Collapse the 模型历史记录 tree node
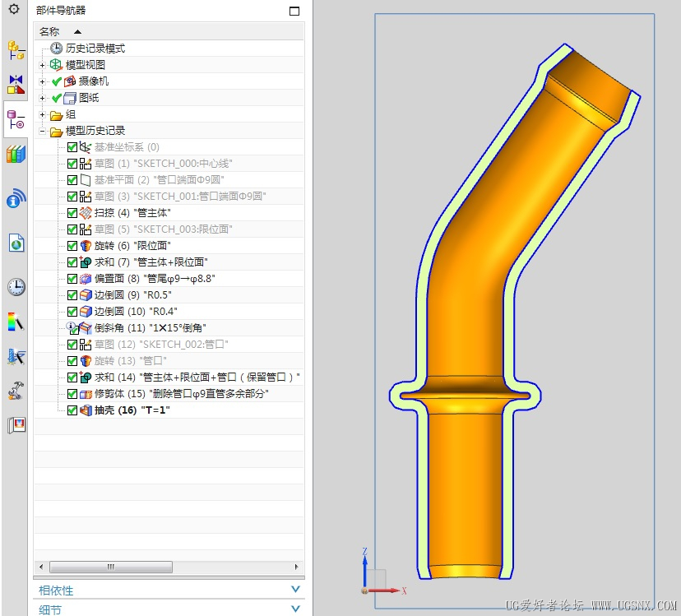 [42, 132]
